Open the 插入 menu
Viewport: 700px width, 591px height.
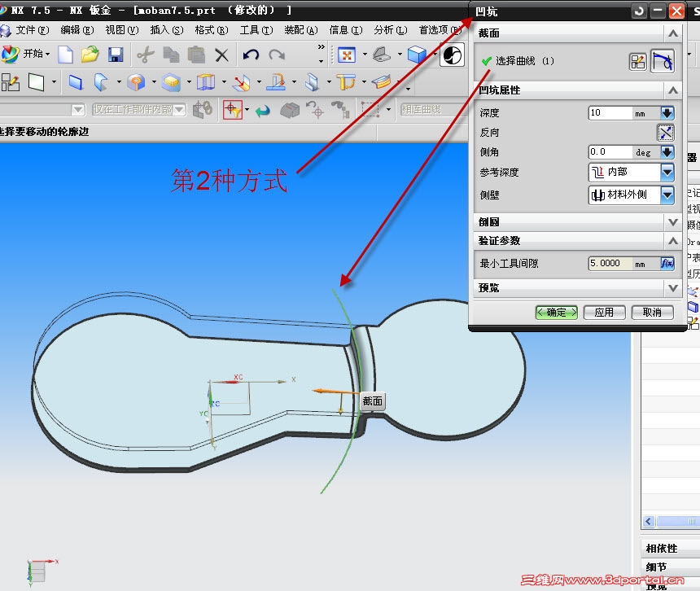pyautogui.click(x=167, y=30)
